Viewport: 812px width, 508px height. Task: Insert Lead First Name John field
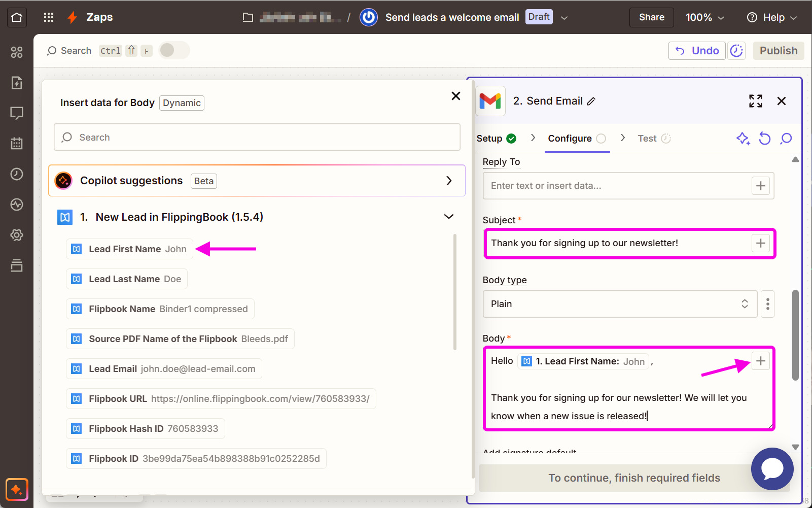coord(130,249)
